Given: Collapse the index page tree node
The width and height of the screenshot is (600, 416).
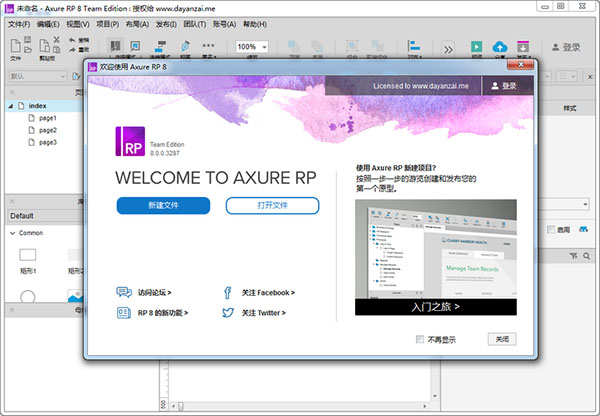Looking at the screenshot, I should [x=10, y=105].
